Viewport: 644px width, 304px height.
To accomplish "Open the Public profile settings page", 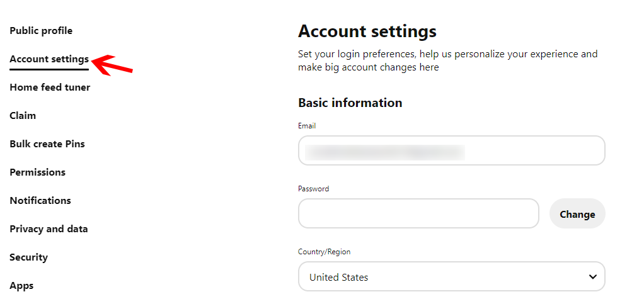I will point(41,31).
